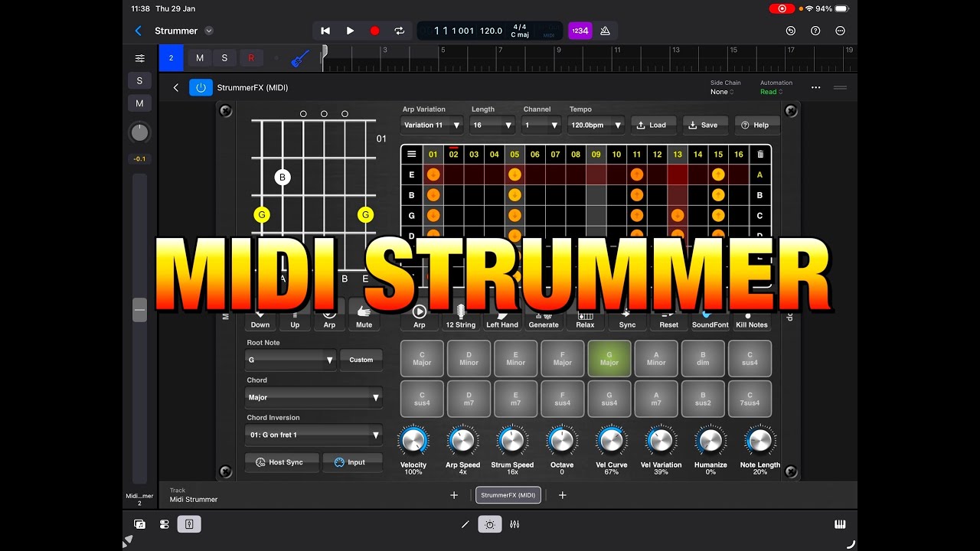Screen dimensions: 980x551
Task: Select the G Major chord pad
Action: 609,359
